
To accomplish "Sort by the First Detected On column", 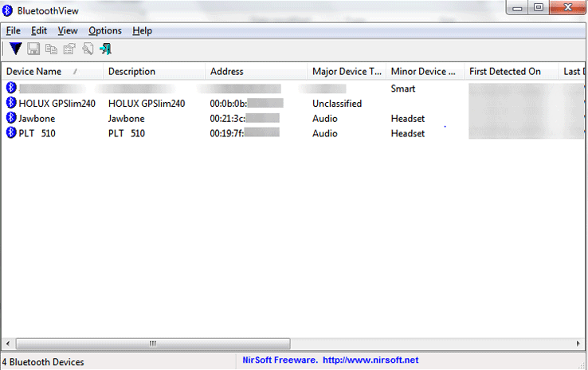I will pos(510,72).
